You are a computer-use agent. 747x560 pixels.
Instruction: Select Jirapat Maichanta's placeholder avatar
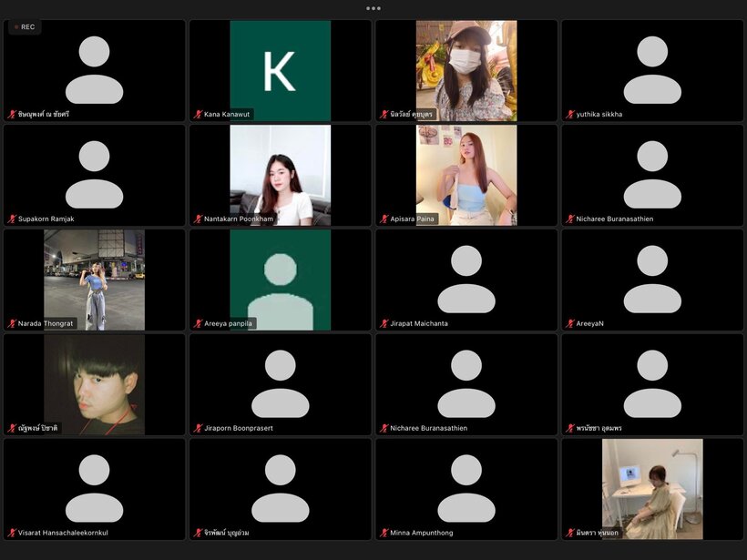[x=466, y=280]
